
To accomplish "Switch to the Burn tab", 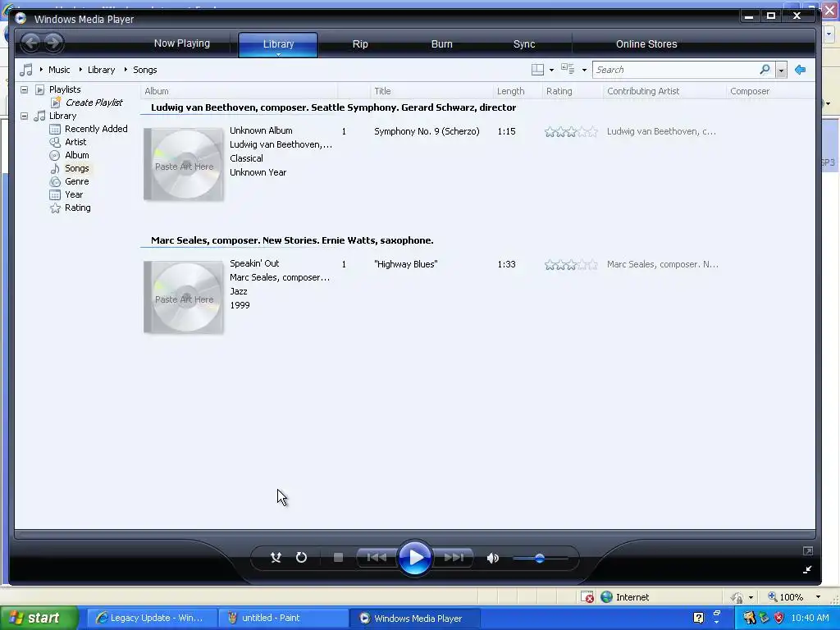I will click(441, 44).
